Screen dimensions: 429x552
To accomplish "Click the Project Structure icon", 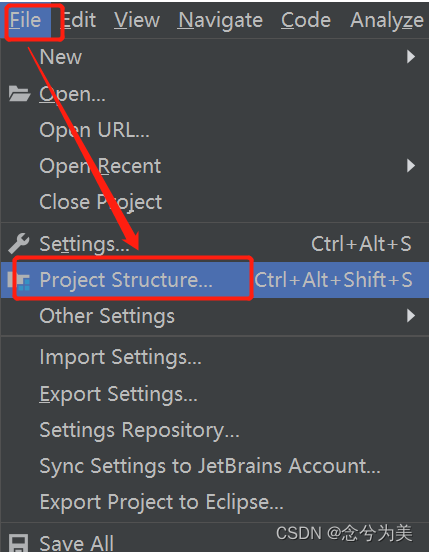I will 19,281.
